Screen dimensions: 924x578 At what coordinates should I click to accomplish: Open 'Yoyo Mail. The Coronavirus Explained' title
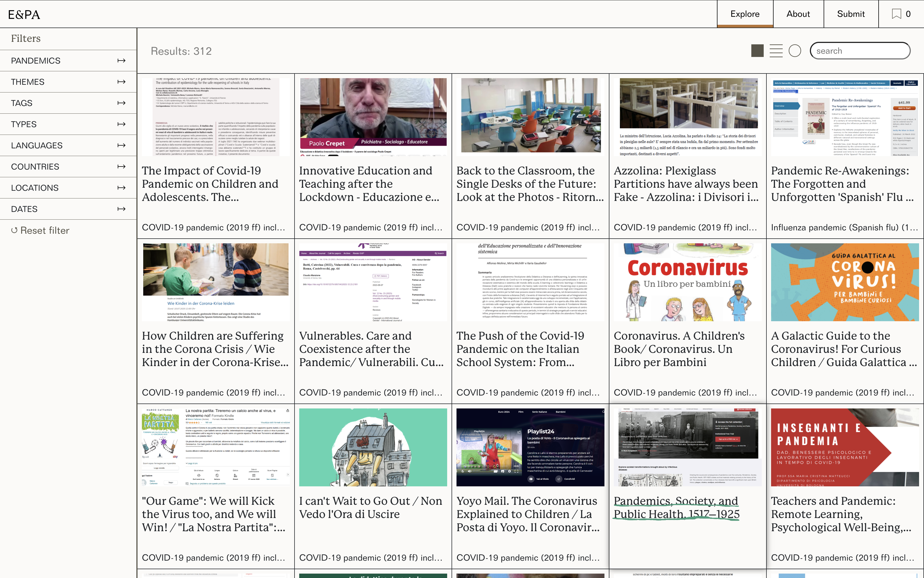[528, 514]
